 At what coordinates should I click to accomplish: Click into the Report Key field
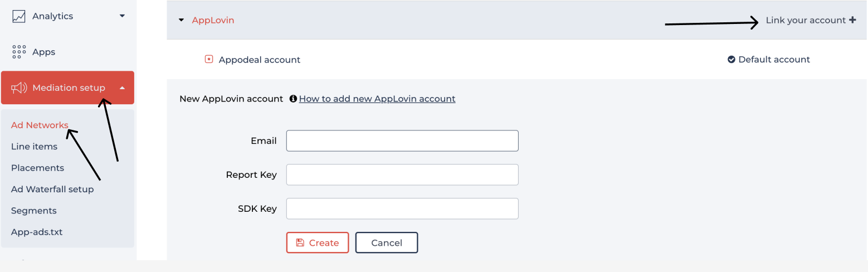(402, 175)
